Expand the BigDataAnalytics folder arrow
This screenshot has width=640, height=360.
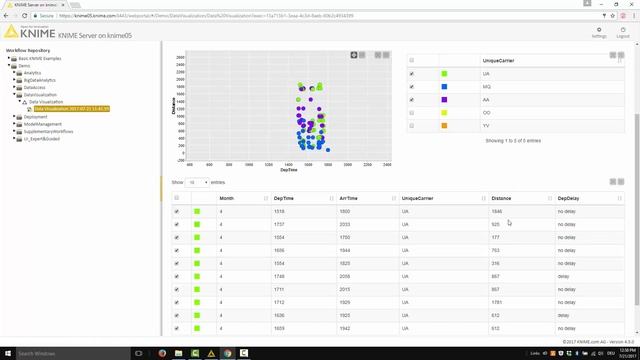pyautogui.click(x=14, y=80)
